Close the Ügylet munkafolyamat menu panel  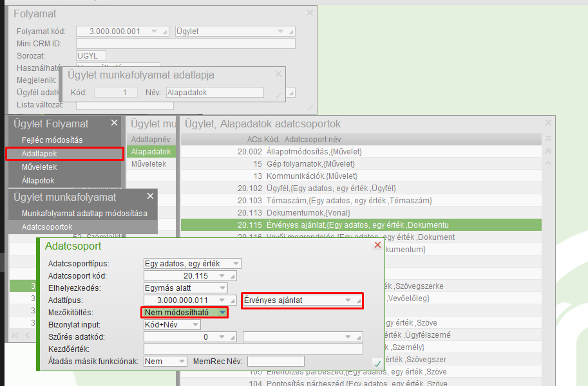(x=150, y=196)
